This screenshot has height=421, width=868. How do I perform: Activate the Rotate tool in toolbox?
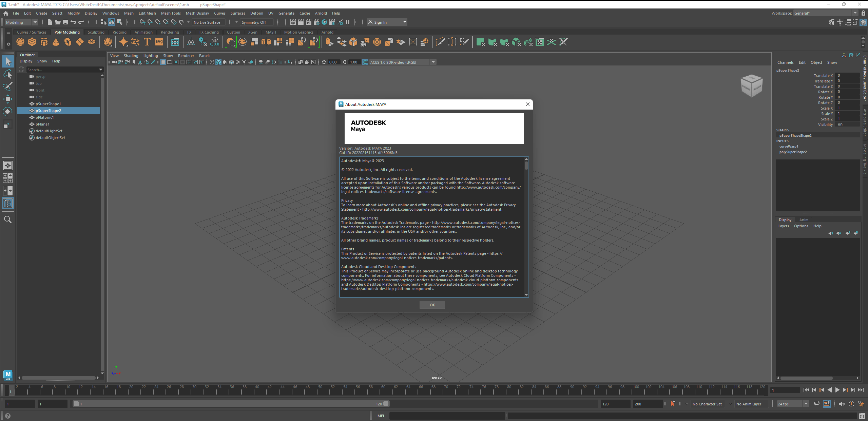coord(7,112)
